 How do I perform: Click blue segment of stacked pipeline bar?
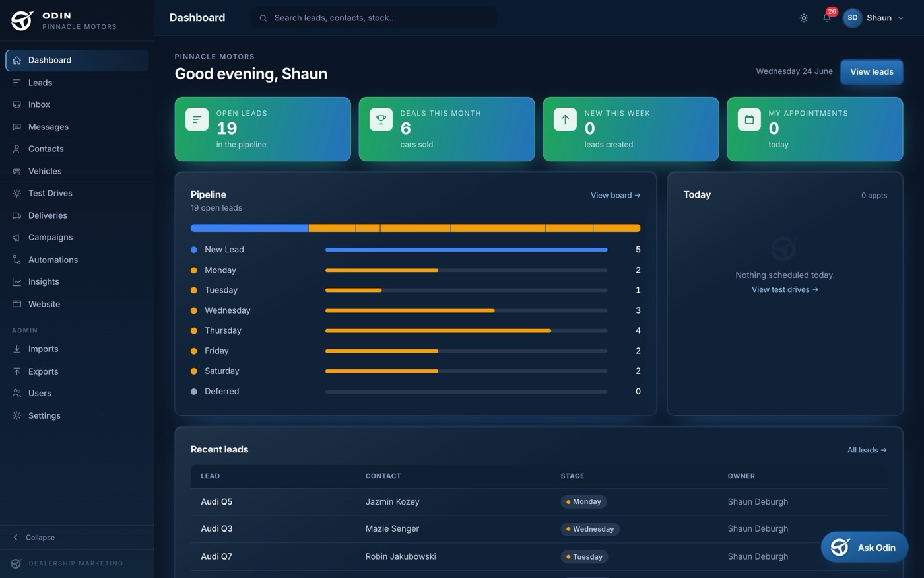point(249,228)
